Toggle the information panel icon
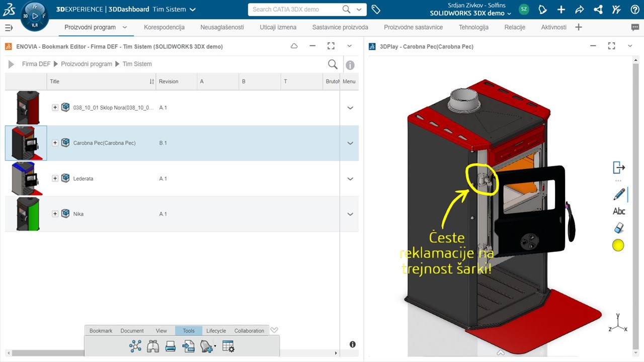 point(350,65)
